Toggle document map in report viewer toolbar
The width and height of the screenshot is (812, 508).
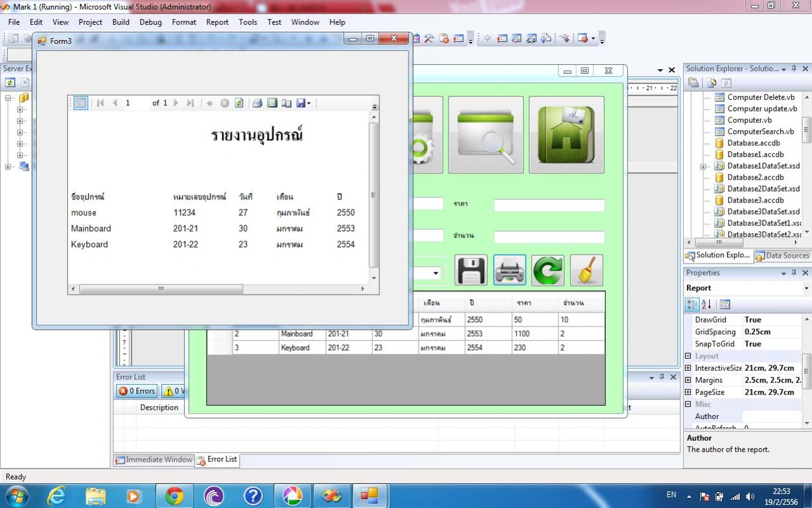click(81, 103)
